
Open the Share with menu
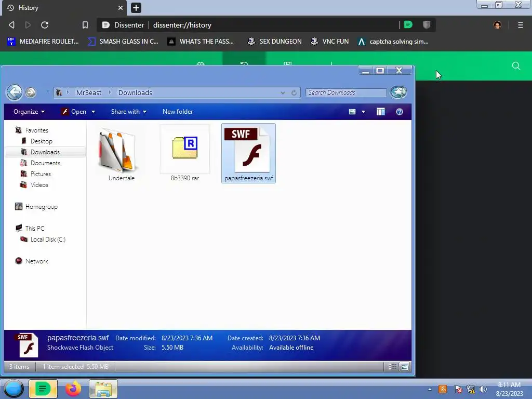coord(129,112)
